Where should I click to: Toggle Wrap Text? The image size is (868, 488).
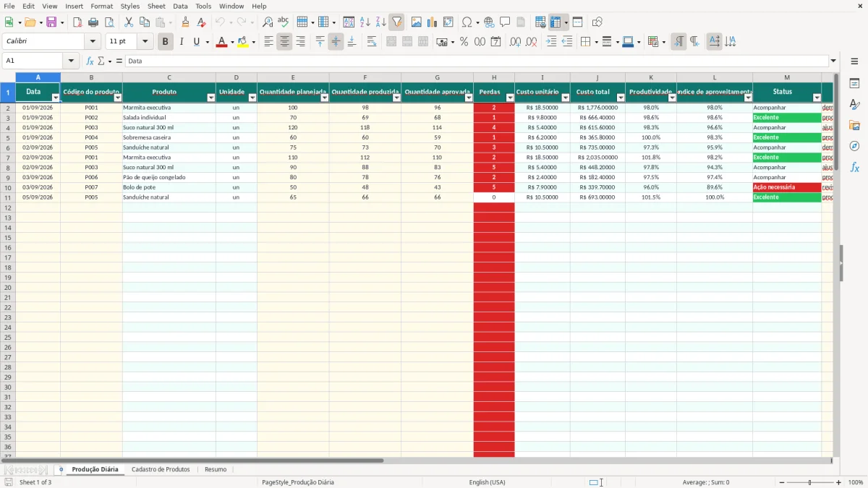pos(372,42)
